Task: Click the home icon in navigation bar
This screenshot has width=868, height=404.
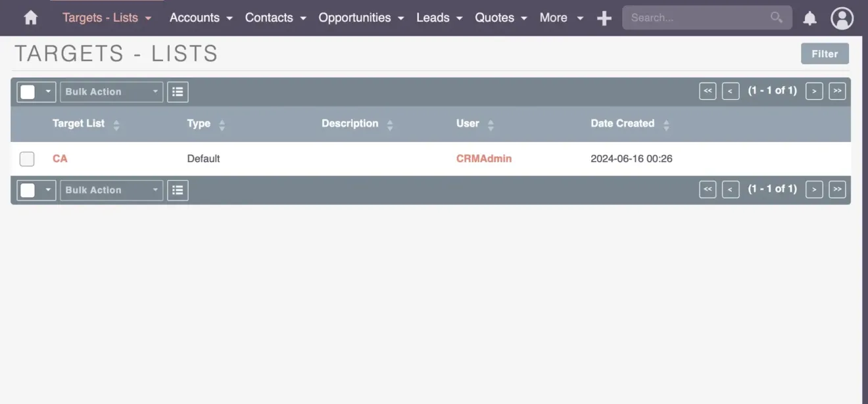Action: [x=30, y=18]
